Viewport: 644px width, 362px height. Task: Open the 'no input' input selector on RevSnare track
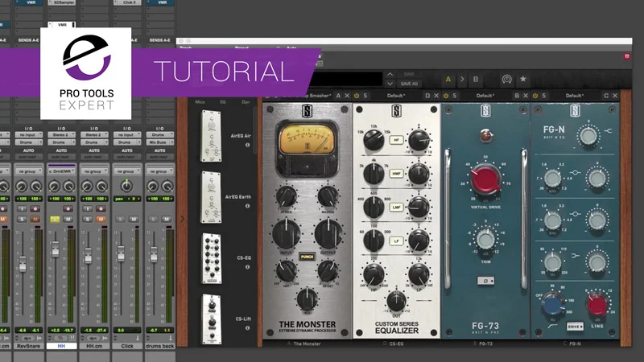(x=29, y=134)
